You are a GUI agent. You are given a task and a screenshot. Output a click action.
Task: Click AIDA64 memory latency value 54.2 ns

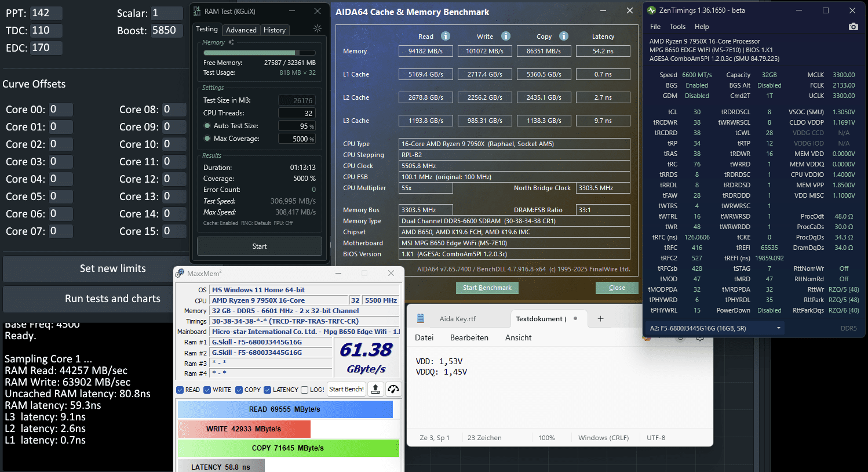click(x=603, y=51)
